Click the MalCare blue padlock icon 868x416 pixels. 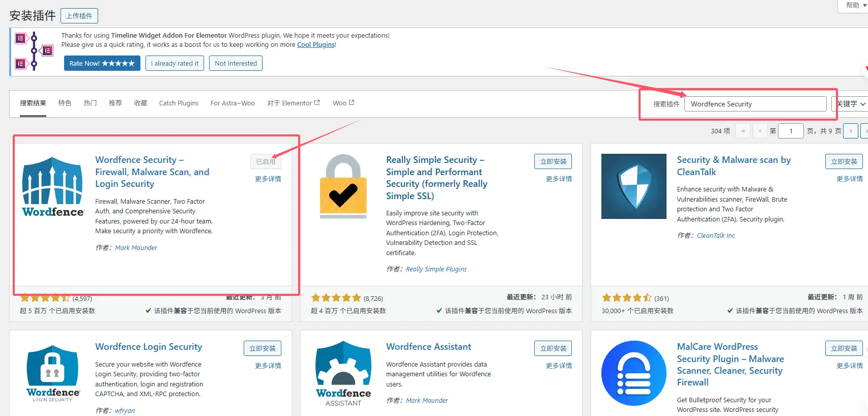coord(634,373)
